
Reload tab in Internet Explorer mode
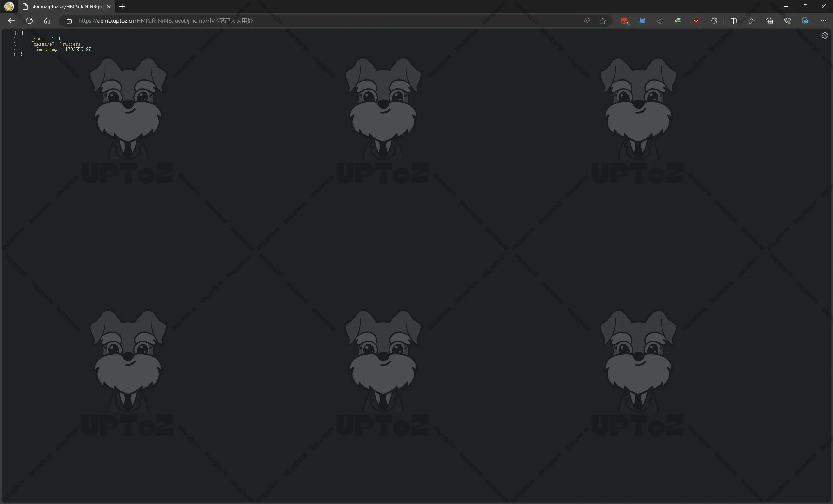tap(805, 20)
